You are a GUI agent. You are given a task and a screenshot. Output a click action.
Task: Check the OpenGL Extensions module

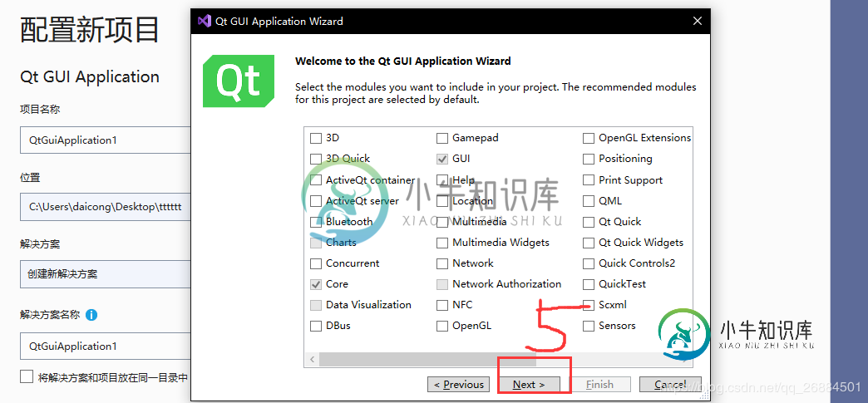tap(589, 138)
